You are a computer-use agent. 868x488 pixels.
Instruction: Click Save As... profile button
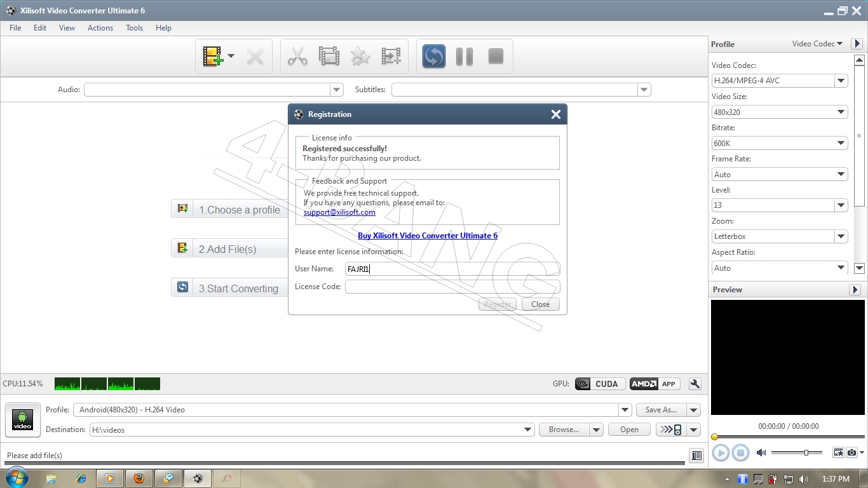[x=661, y=410]
